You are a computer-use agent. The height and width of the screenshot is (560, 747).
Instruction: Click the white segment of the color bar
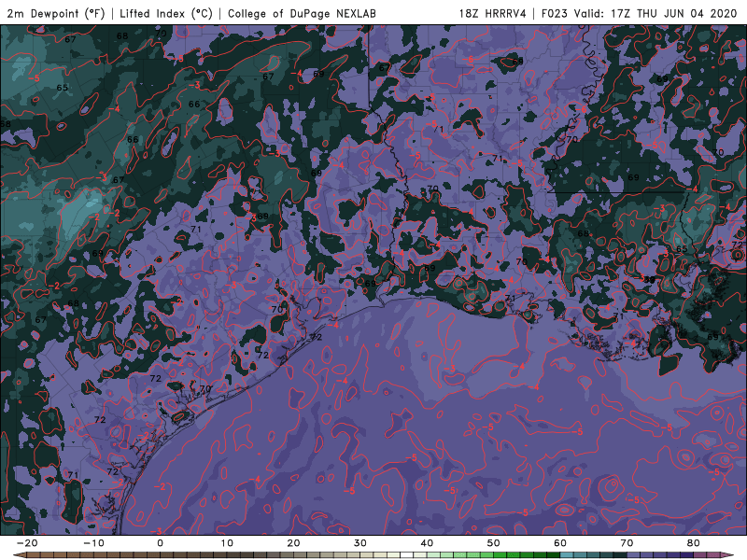[407, 555]
